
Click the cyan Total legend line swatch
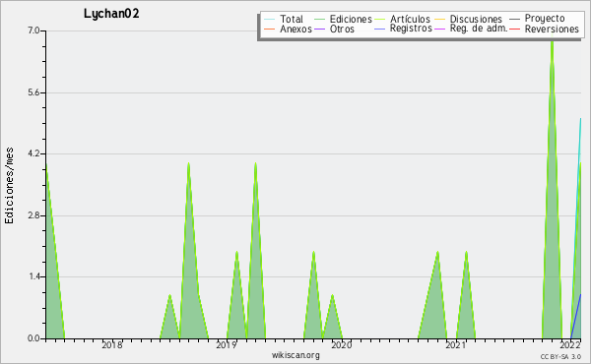(x=270, y=19)
